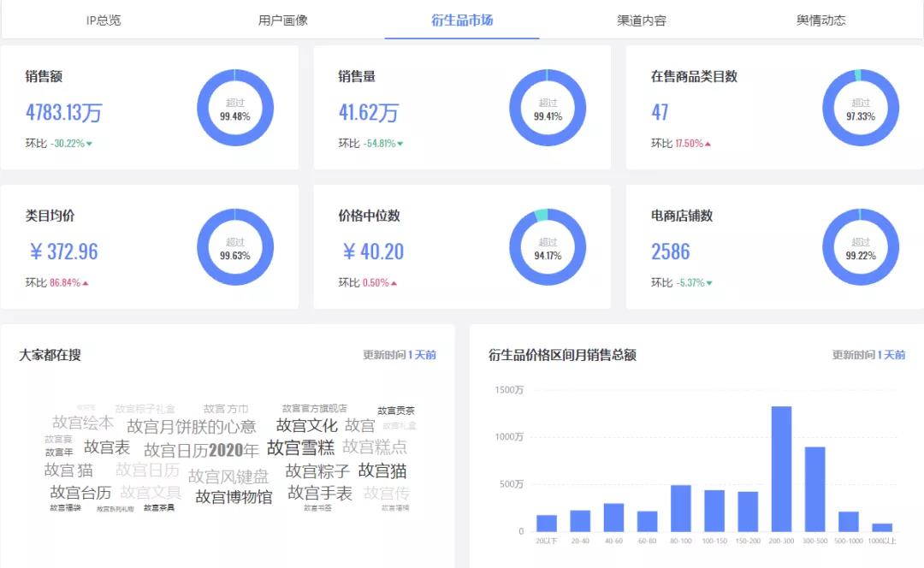The height and width of the screenshot is (568, 924).
Task: Click the 500-1000 price range bar
Action: coord(849,522)
